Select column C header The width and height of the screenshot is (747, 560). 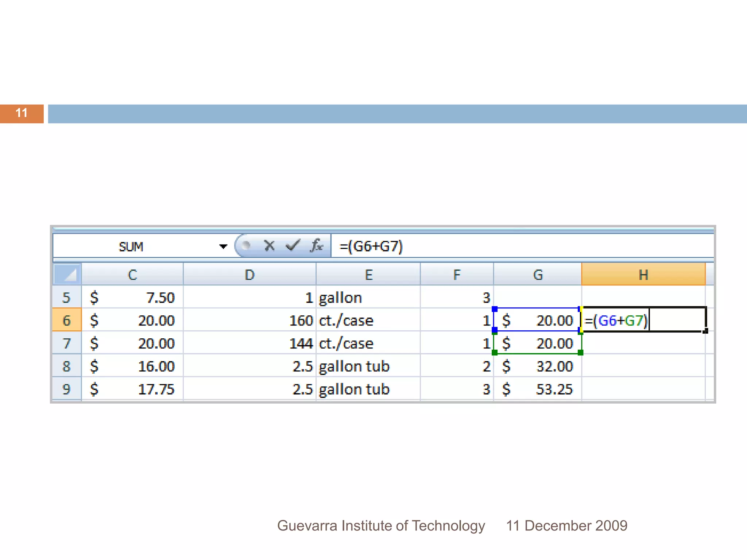(132, 275)
